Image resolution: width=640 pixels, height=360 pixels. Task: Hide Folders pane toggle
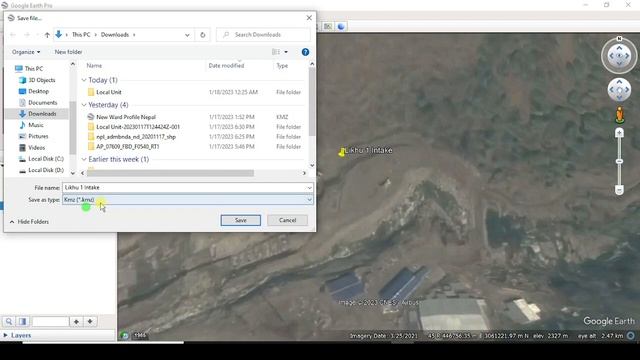coord(29,222)
